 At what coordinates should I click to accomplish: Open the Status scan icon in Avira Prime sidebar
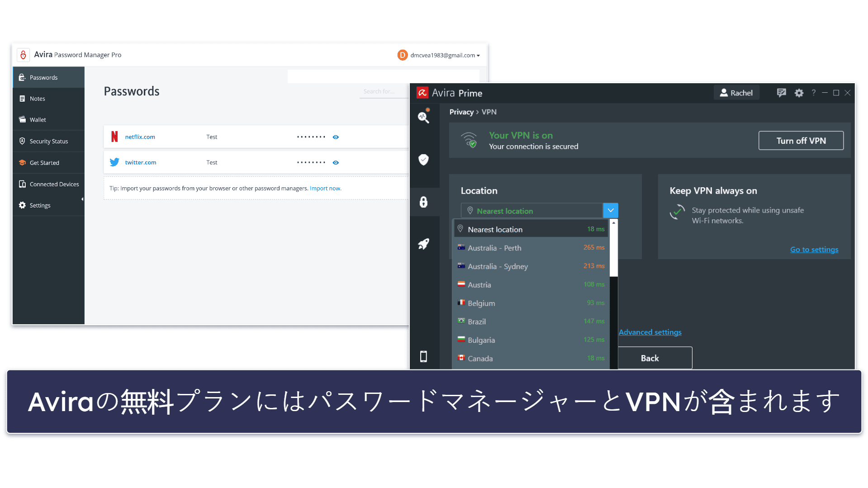pos(424,117)
